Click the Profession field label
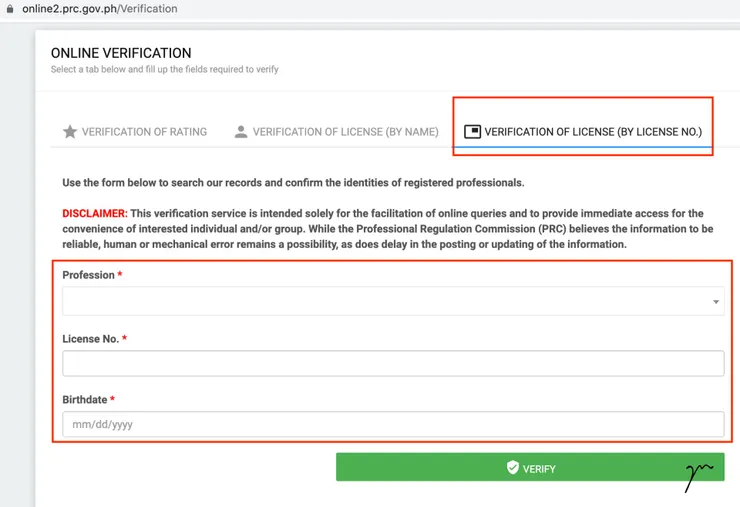This screenshot has width=740, height=507. click(88, 275)
